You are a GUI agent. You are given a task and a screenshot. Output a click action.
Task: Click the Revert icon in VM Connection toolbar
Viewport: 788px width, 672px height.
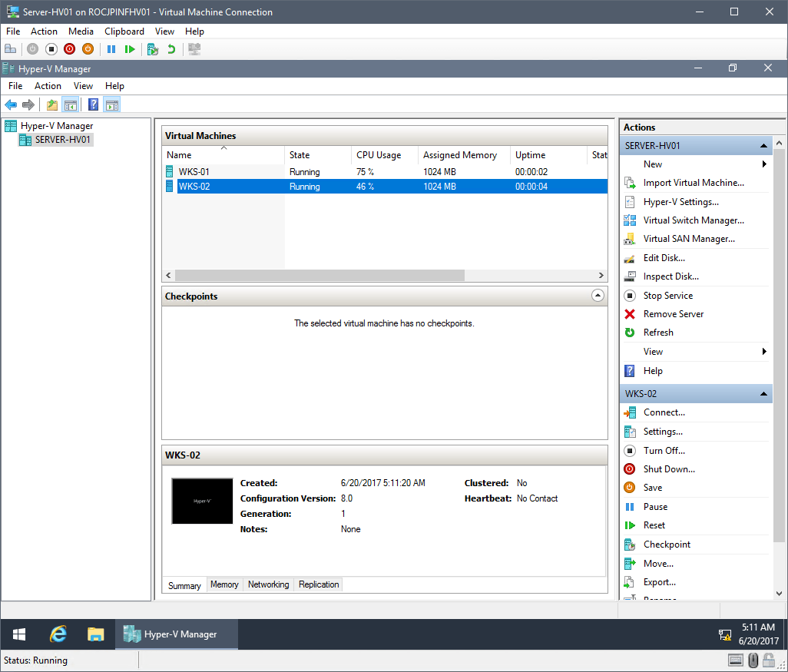pos(171,49)
